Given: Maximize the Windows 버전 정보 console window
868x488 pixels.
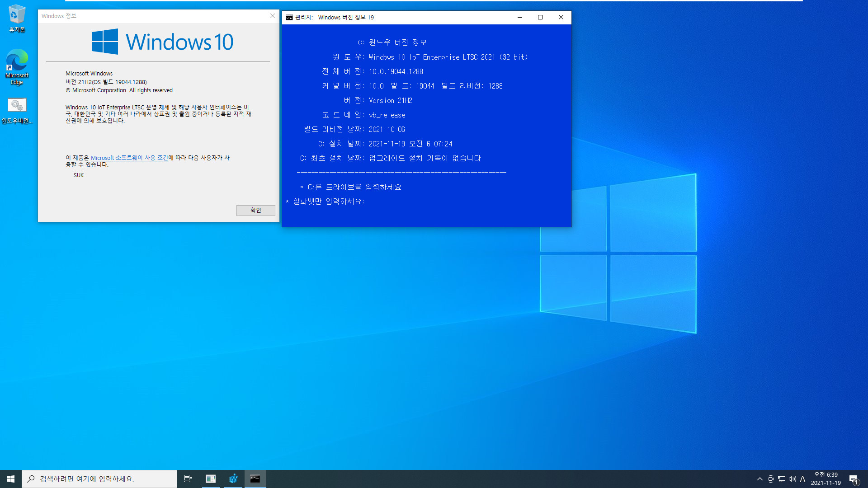Looking at the screenshot, I should [x=540, y=17].
